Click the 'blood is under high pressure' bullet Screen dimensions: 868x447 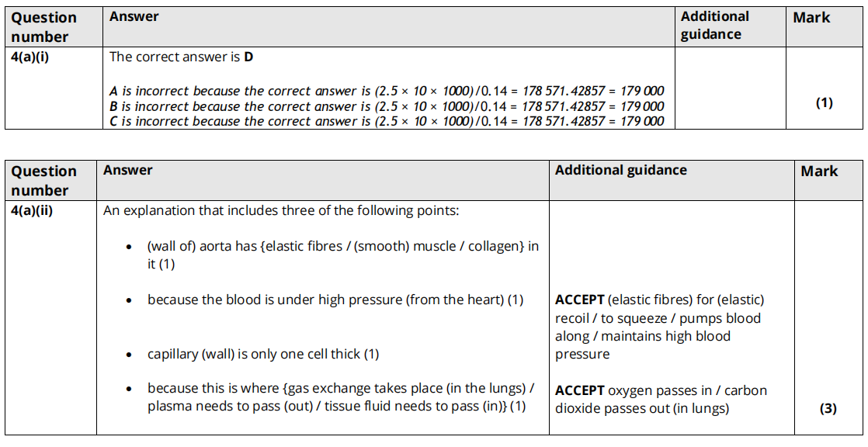(x=335, y=300)
